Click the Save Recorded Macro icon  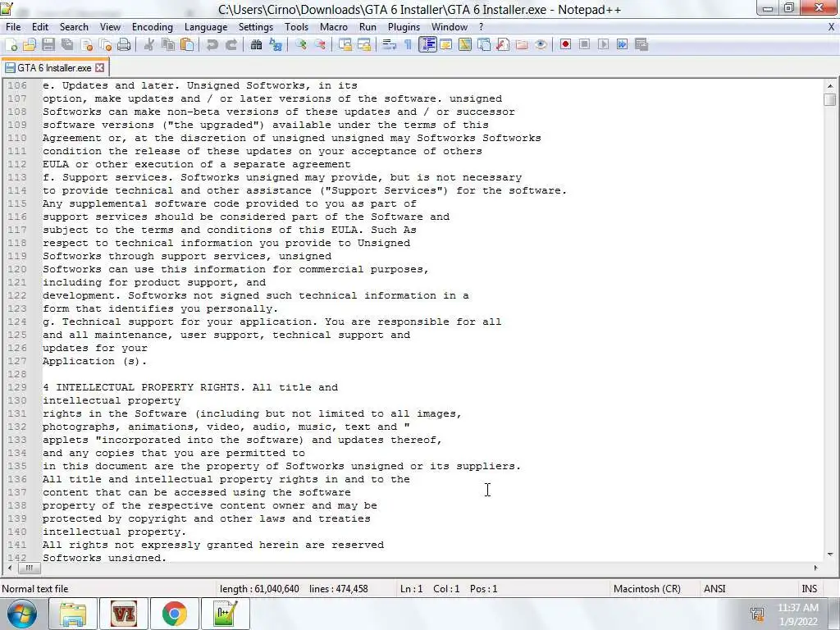click(641, 45)
